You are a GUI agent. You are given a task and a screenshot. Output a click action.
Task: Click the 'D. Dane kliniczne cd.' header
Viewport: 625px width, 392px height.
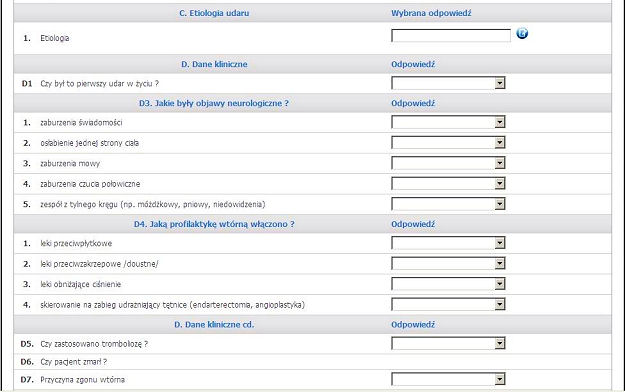(214, 325)
